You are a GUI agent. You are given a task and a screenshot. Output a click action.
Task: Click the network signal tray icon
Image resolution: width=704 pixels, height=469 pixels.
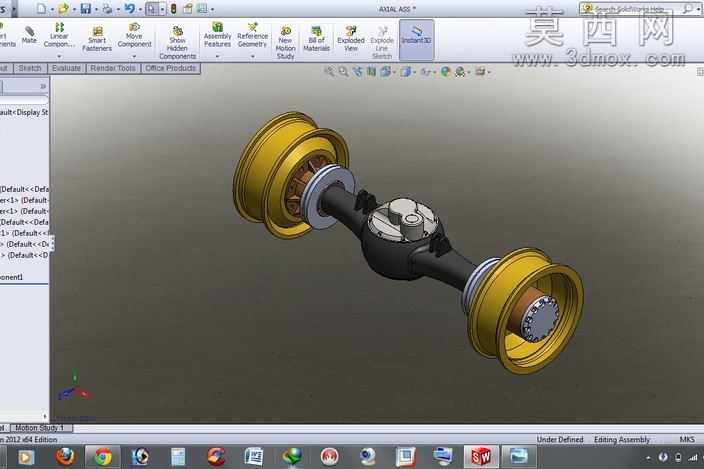[x=693, y=457]
